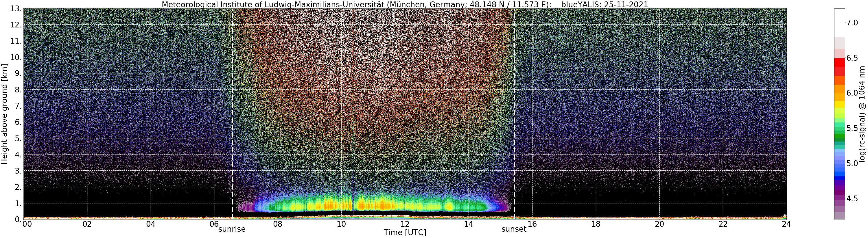
Task: Click the y-axis tick label '12.'
Action: click(16, 25)
